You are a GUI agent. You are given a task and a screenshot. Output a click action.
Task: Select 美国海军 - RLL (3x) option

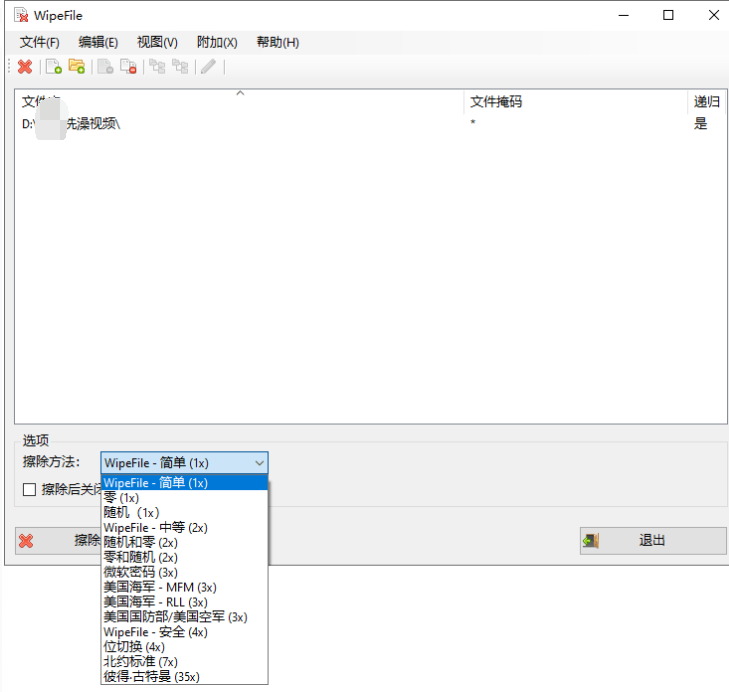[184, 602]
